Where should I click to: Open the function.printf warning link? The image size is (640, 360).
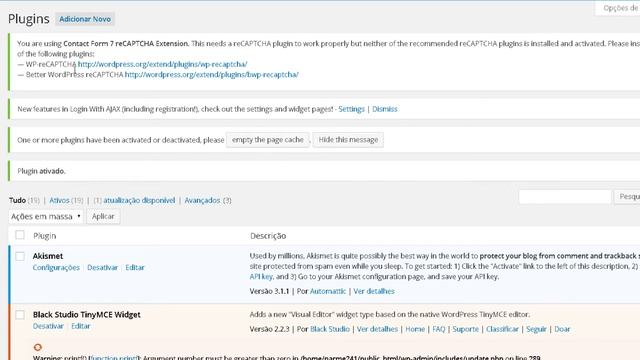coord(114,358)
